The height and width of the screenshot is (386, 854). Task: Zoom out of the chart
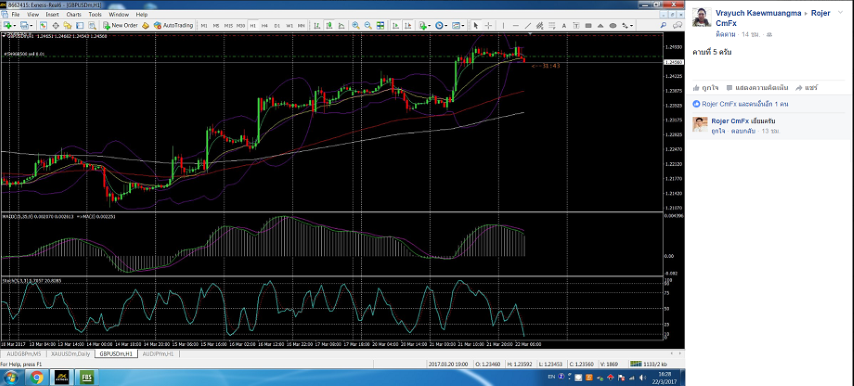click(368, 25)
